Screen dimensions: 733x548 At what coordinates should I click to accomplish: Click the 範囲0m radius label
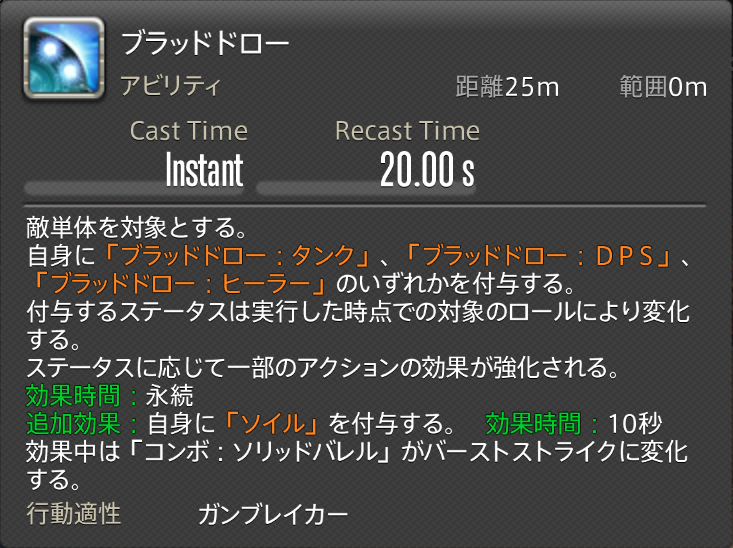(663, 87)
